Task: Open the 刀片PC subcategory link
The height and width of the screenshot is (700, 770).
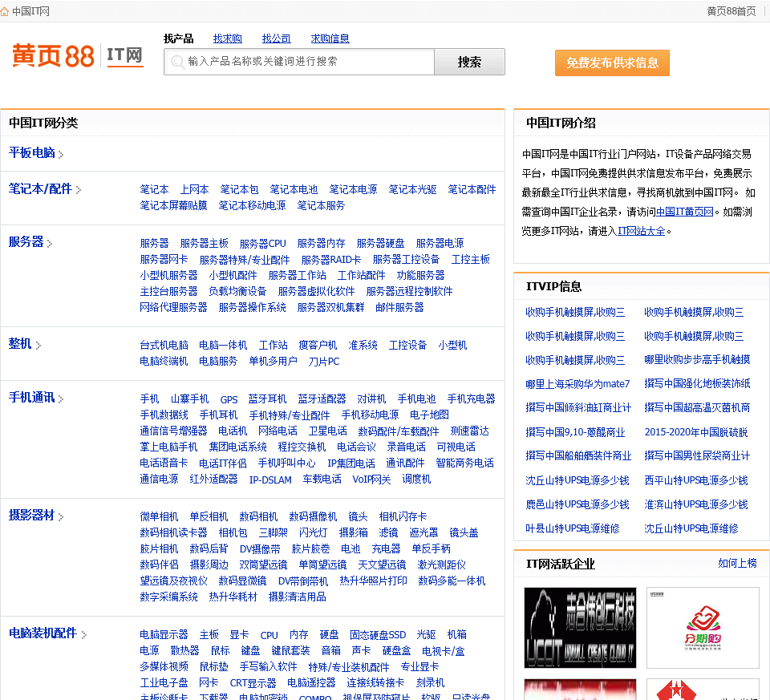Action: 323,362
